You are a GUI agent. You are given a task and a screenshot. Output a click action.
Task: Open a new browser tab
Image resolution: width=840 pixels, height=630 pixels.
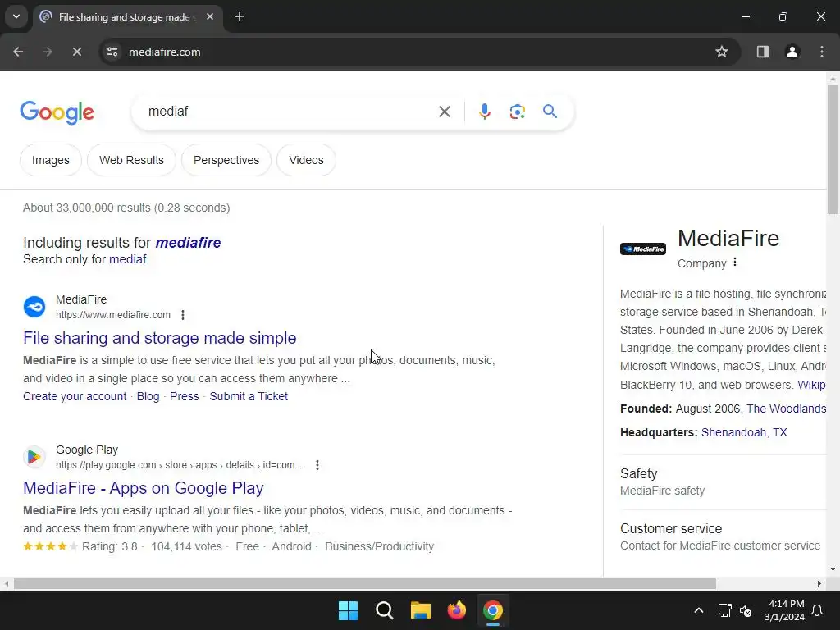tap(240, 16)
